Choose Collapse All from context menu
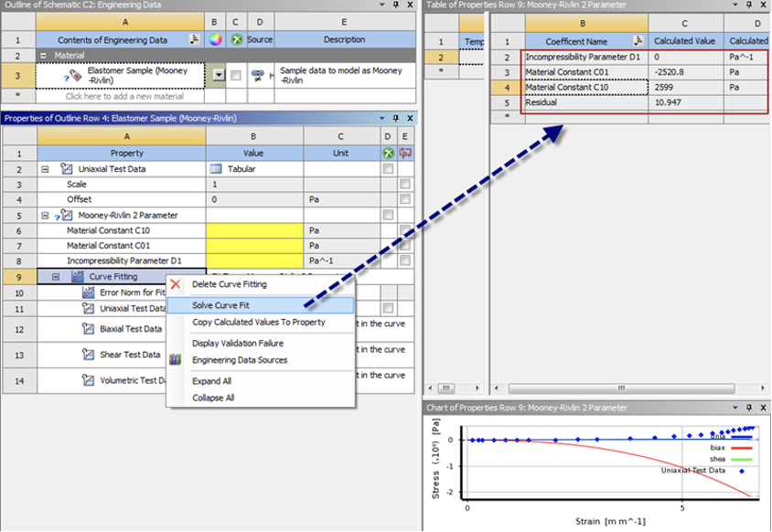772x532 pixels. (261, 398)
